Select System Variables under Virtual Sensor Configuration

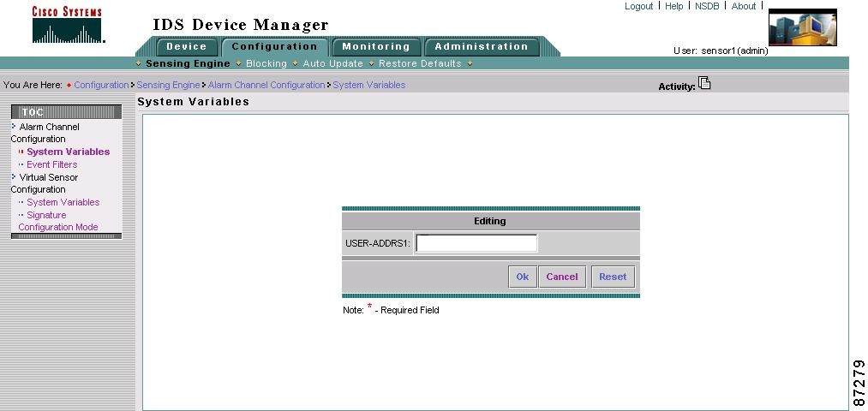(63, 202)
